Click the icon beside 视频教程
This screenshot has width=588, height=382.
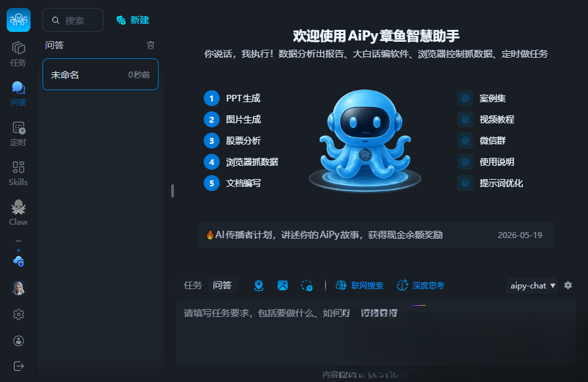[465, 119]
